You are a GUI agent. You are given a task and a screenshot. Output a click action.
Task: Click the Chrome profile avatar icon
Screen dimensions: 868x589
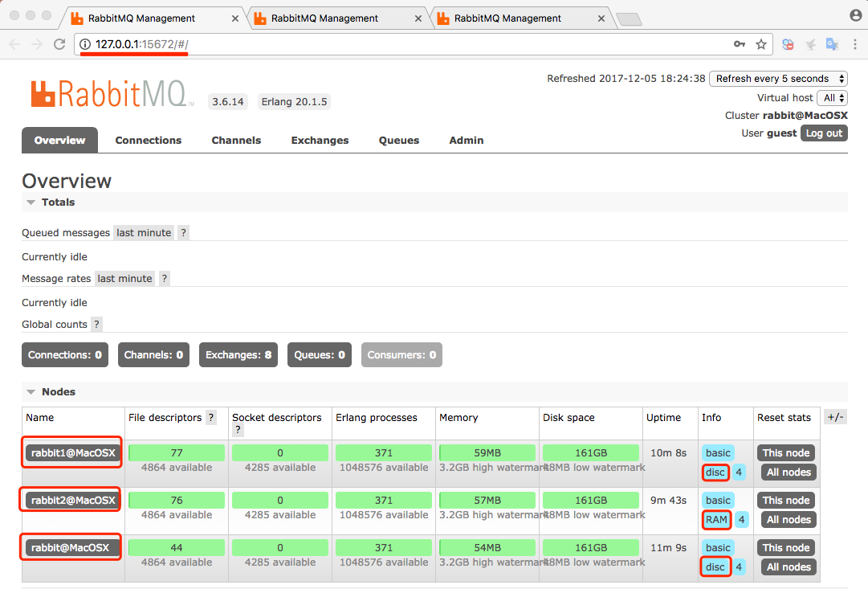(x=856, y=15)
